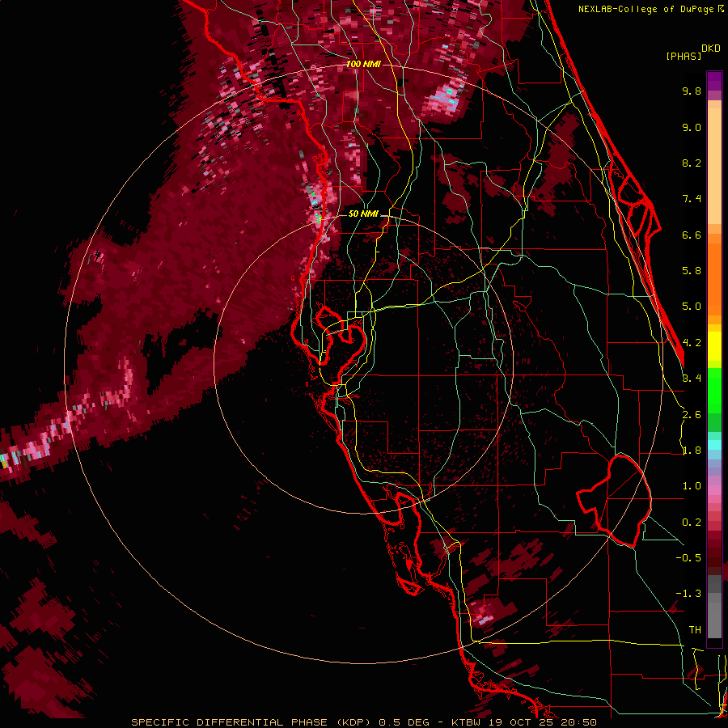728x728 pixels.
Task: Select the 1.0 scale value
Action: click(x=692, y=486)
